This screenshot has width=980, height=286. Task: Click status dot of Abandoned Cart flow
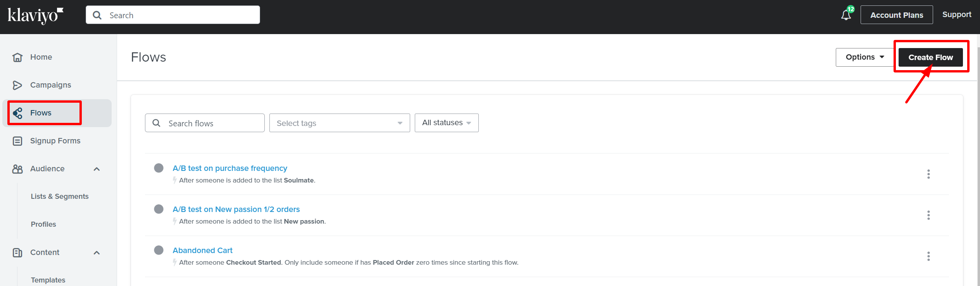tap(159, 250)
